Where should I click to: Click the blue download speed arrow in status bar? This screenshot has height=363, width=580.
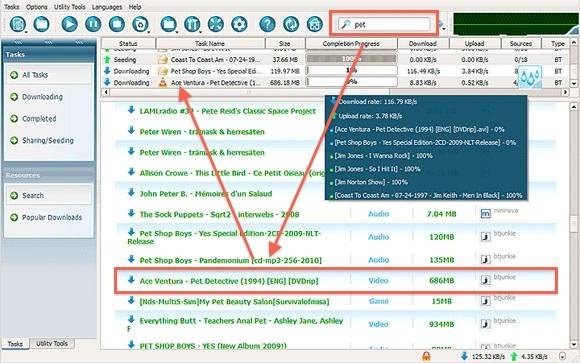[465, 356]
